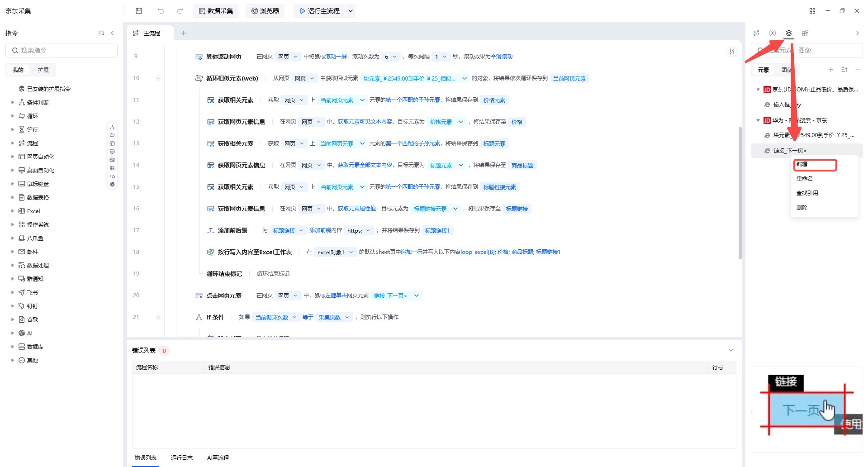
Task: Sort elements with the sort icon
Action: (x=844, y=70)
